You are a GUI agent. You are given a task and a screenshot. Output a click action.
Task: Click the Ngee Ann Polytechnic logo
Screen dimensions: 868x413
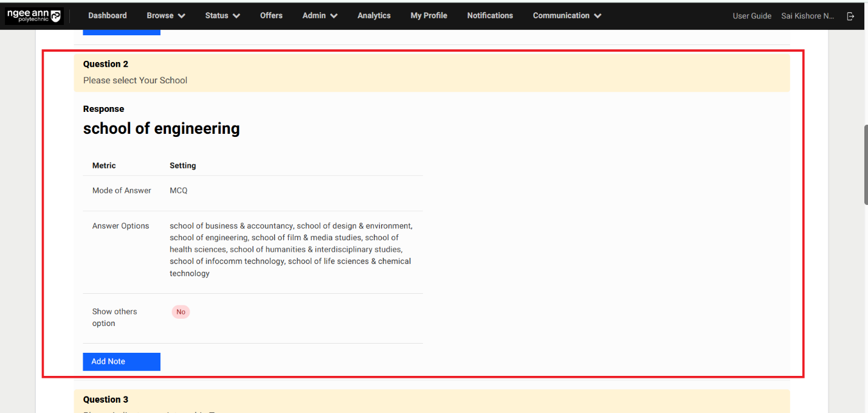coord(34,16)
